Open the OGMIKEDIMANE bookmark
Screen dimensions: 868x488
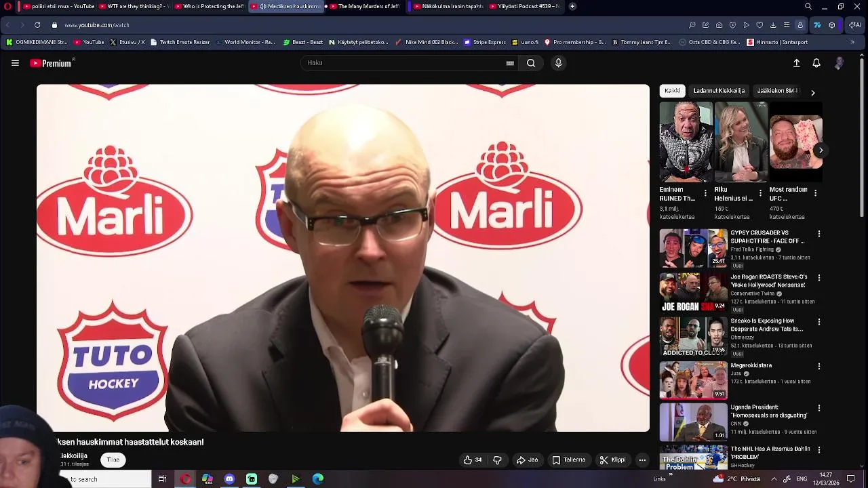click(x=37, y=42)
